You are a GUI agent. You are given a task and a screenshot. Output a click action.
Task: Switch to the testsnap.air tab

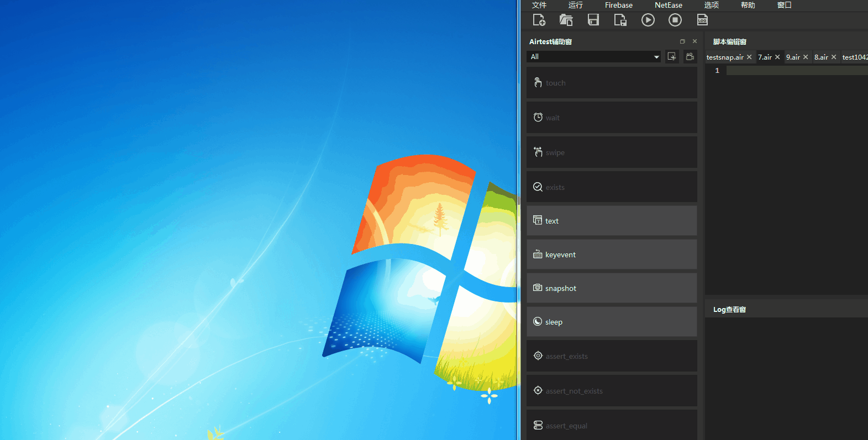pyautogui.click(x=725, y=57)
